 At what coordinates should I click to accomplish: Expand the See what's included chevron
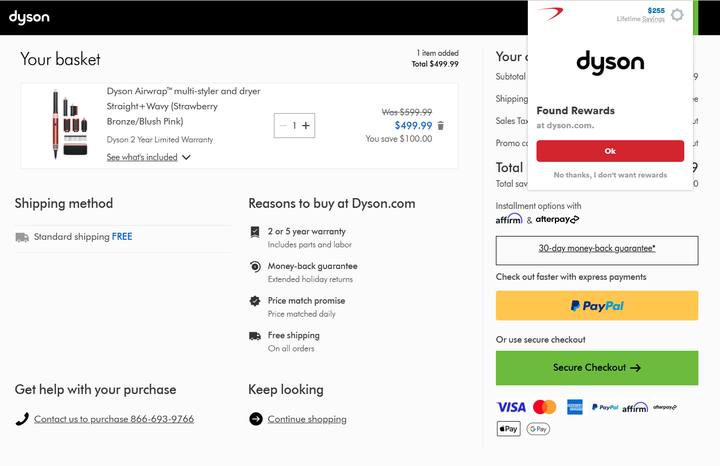pyautogui.click(x=186, y=157)
